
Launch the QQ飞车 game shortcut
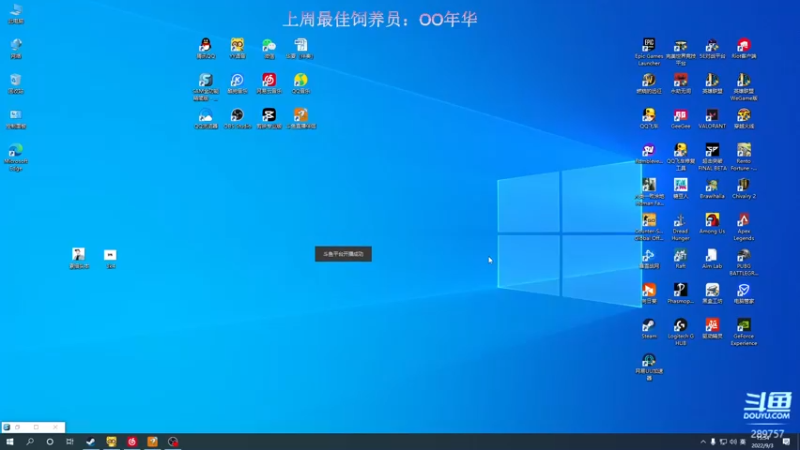pos(649,118)
